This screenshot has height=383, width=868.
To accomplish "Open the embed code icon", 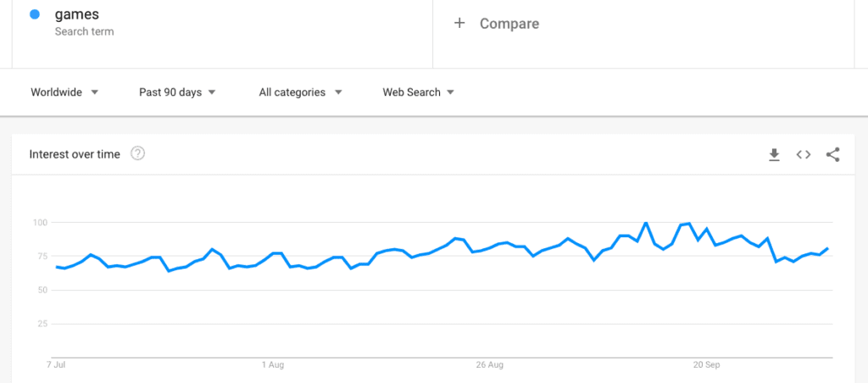I will pyautogui.click(x=804, y=155).
